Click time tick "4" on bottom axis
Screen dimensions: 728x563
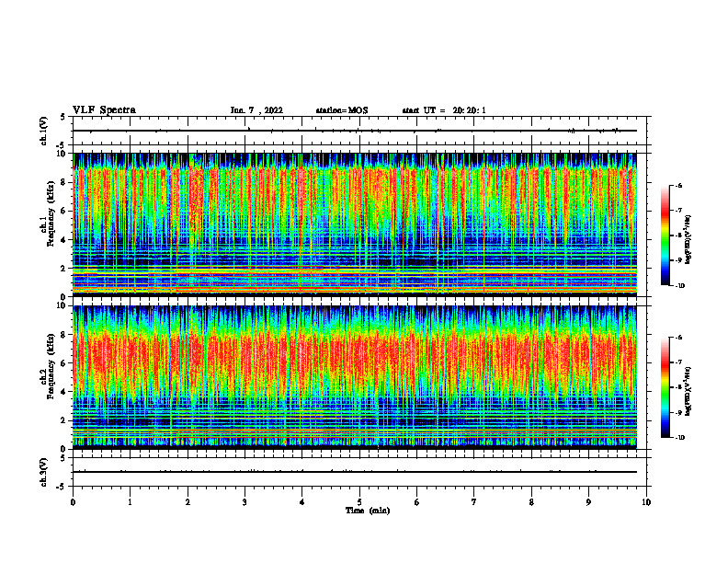coord(302,502)
